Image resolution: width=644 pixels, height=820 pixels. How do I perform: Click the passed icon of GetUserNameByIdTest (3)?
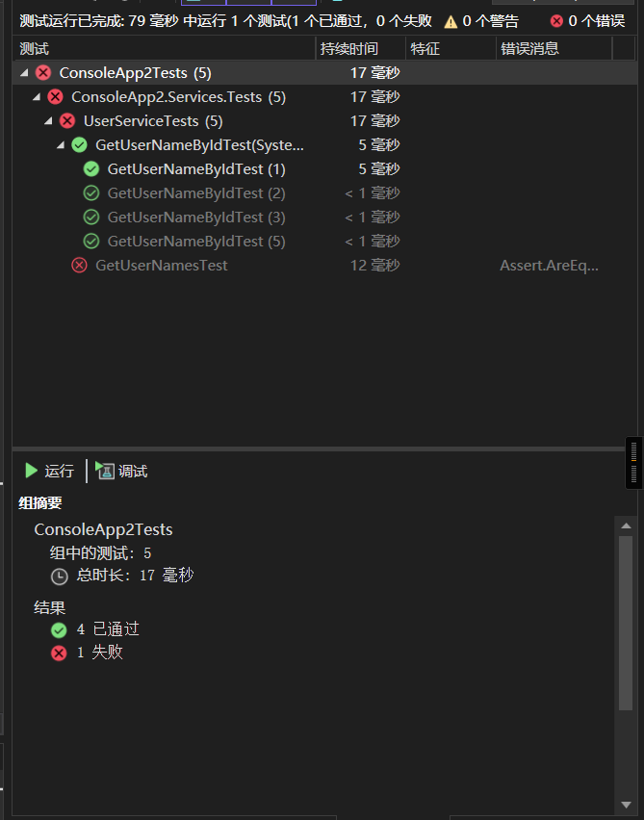pyautogui.click(x=91, y=217)
